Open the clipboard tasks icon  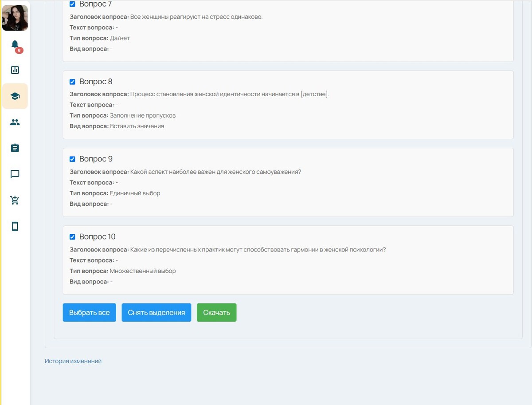click(x=15, y=148)
